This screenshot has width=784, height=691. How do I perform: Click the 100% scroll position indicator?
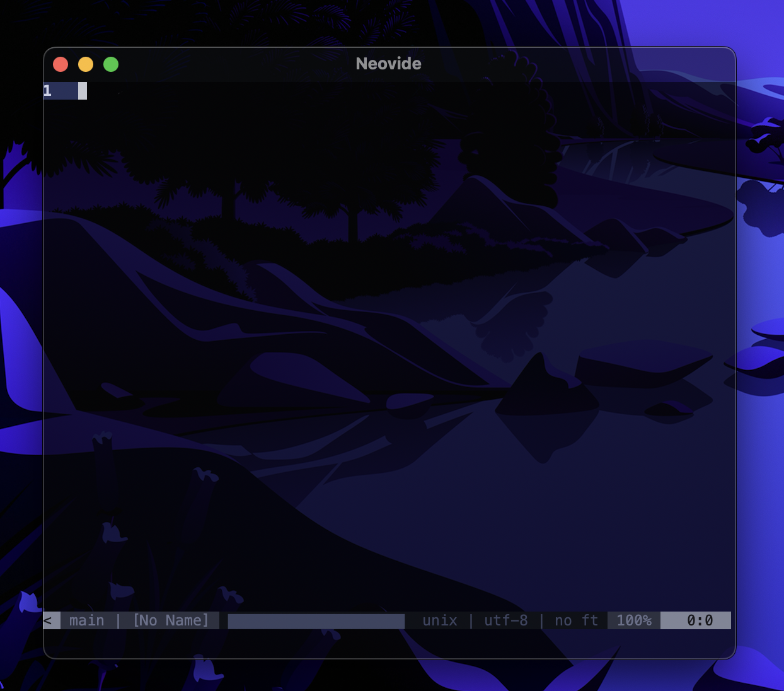[x=633, y=620]
